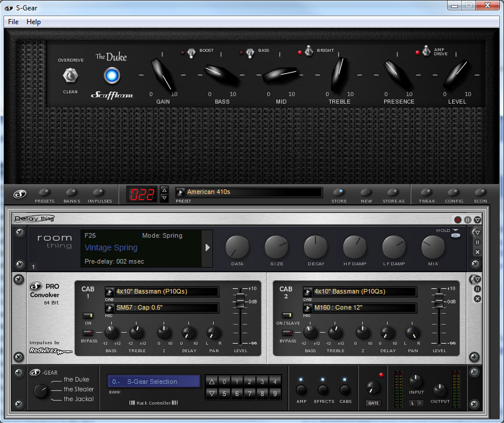
Task: Toggle Cab 2 Bypass switch
Action: click(287, 333)
